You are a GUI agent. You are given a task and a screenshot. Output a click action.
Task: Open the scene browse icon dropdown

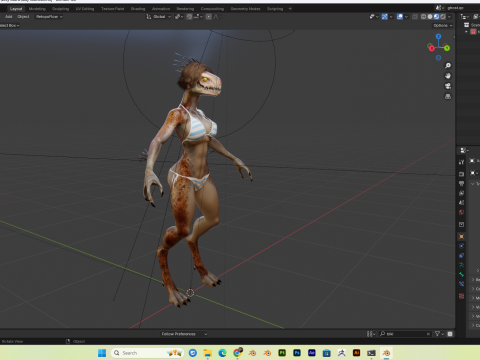pos(440,8)
